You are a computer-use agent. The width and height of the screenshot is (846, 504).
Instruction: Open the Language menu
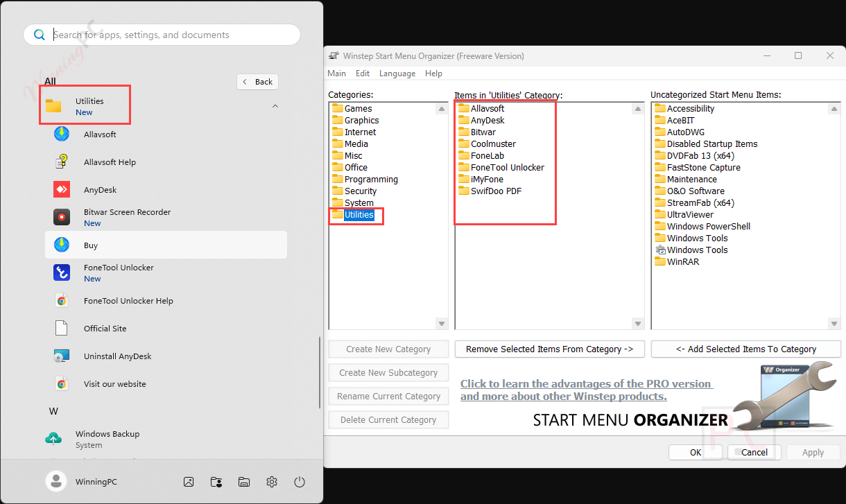pos(397,73)
